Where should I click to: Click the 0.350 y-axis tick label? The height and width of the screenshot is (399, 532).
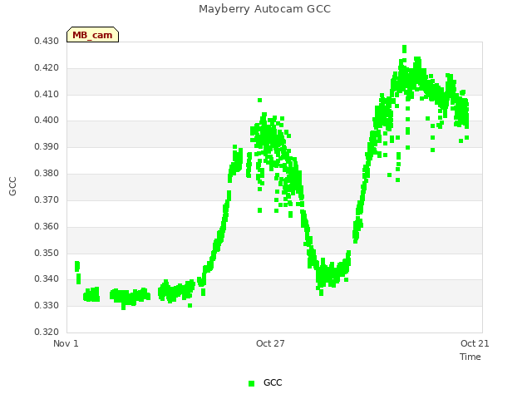(x=47, y=253)
